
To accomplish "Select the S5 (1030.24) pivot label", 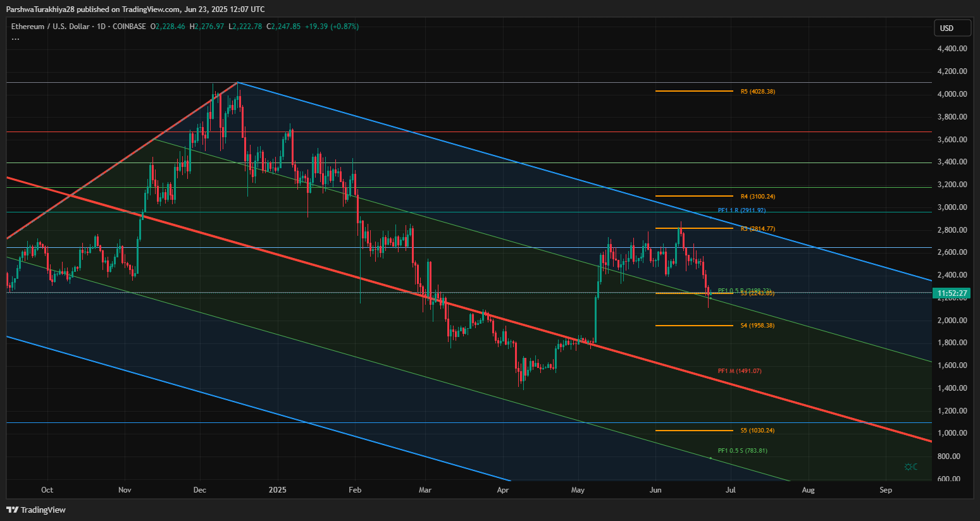I will tap(757, 431).
